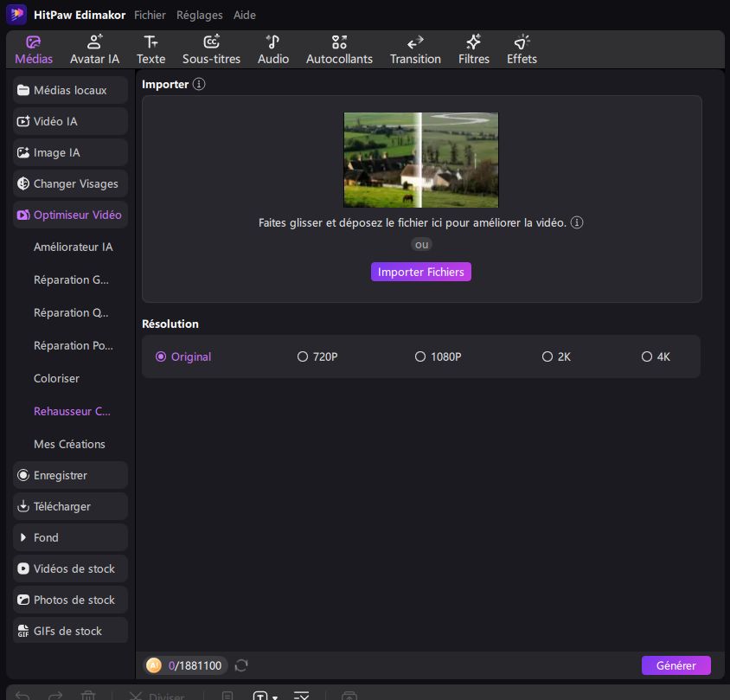Click the Résolution heading

170,324
